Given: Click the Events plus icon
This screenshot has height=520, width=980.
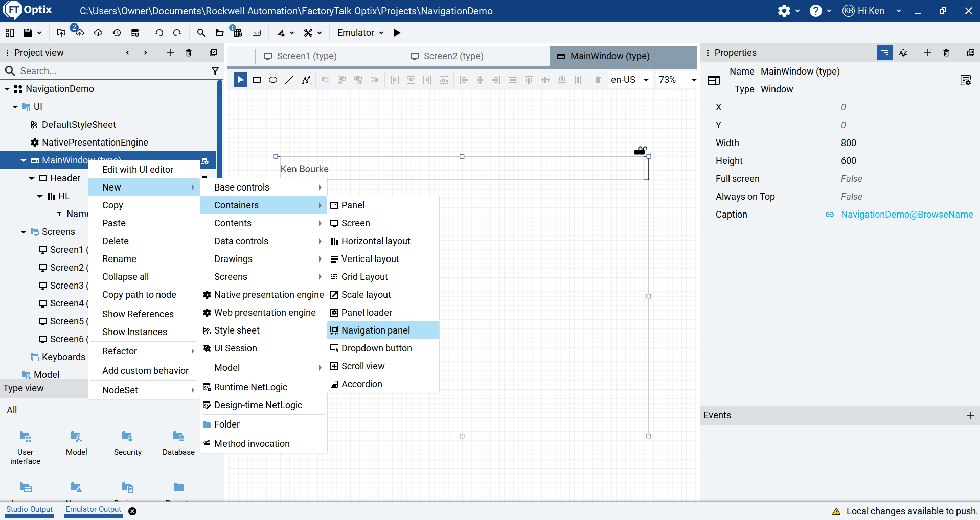Looking at the screenshot, I should tap(971, 415).
